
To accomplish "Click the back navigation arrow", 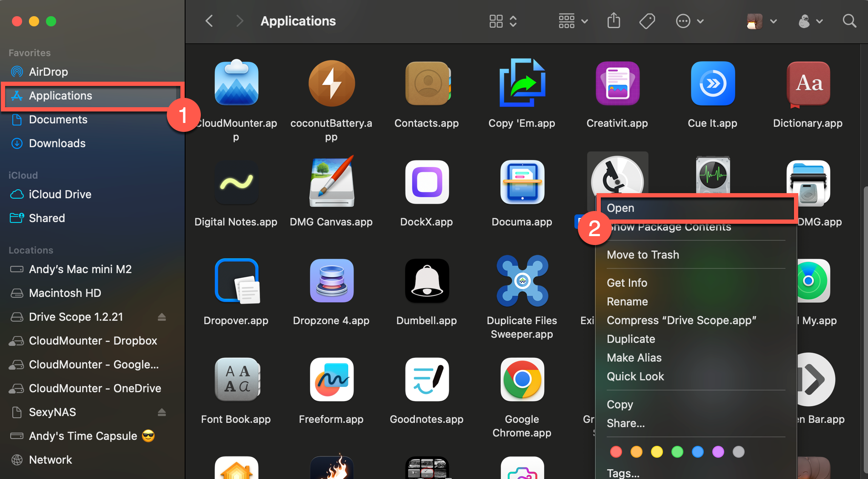I will tap(209, 21).
